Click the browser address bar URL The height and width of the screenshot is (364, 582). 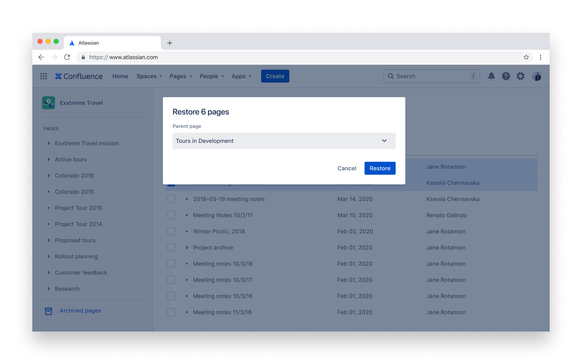(123, 57)
